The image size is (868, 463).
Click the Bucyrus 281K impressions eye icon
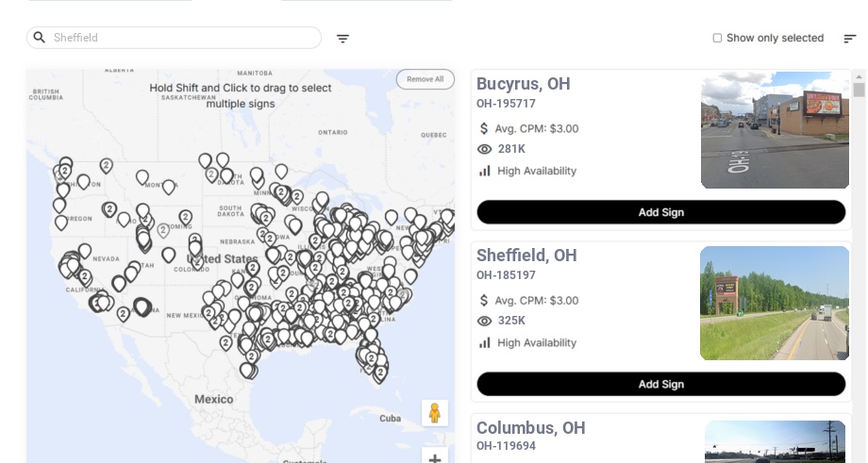(484, 149)
